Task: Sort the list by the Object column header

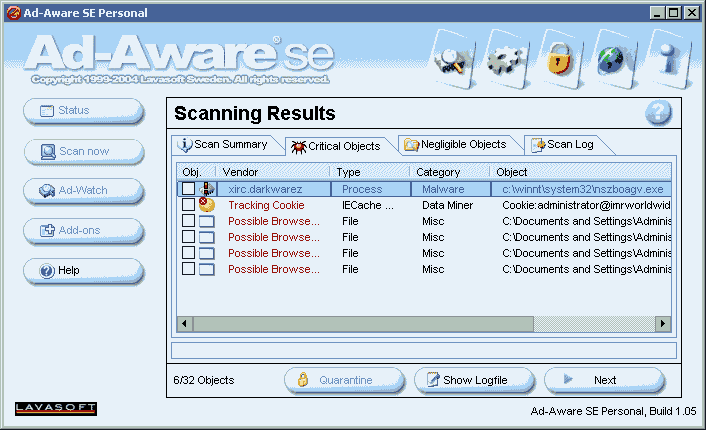Action: coord(580,172)
